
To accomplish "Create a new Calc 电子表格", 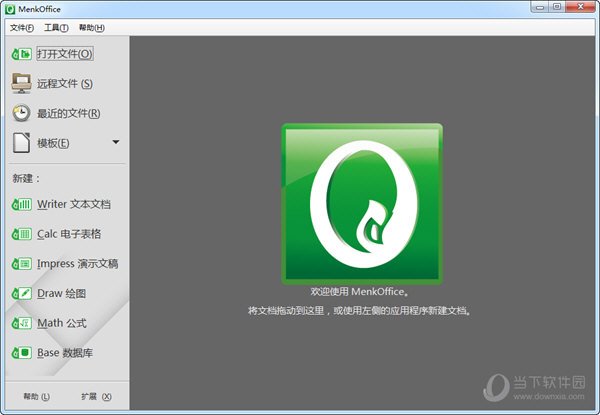I will [69, 234].
